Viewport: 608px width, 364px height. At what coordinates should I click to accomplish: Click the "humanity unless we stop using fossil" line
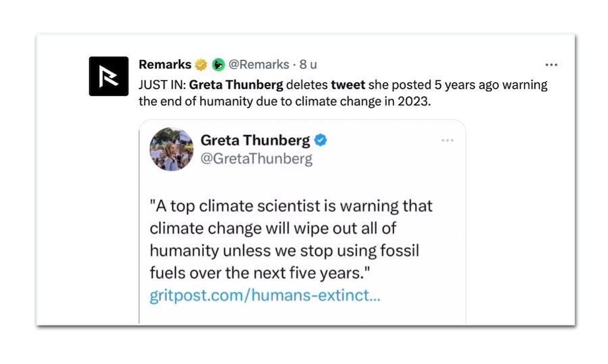tap(284, 251)
